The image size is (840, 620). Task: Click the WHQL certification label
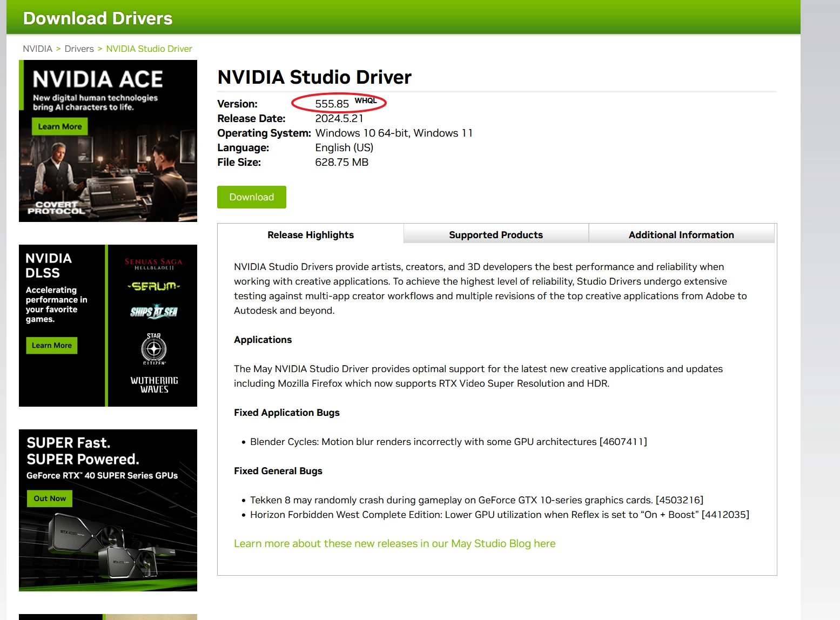tap(366, 100)
